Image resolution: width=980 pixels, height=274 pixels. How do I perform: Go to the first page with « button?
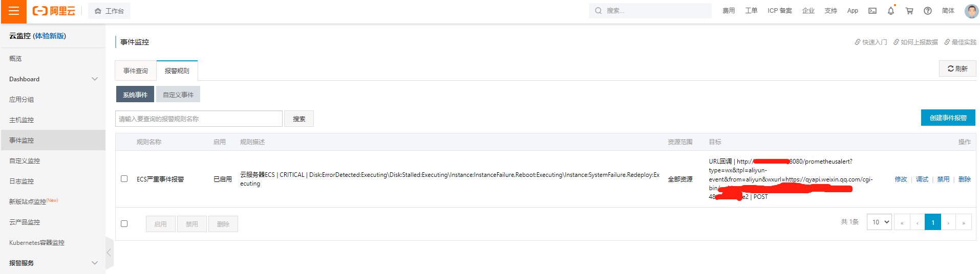[902, 222]
